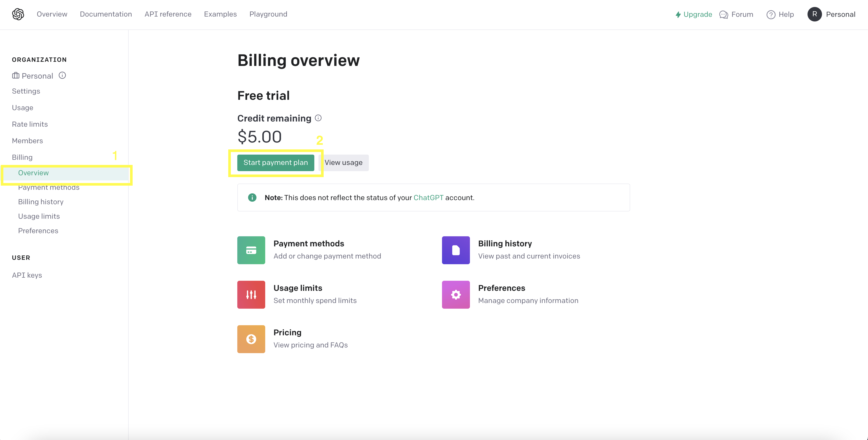
Task: Click the purple Billing history document icon
Action: (x=456, y=250)
